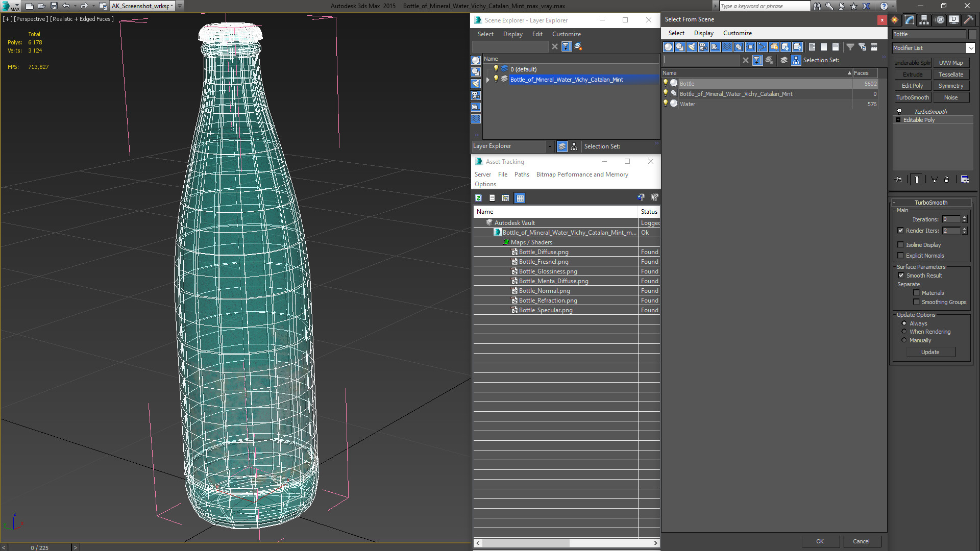The image size is (980, 551).
Task: Enable Separate by Materials checkbox
Action: (x=916, y=293)
